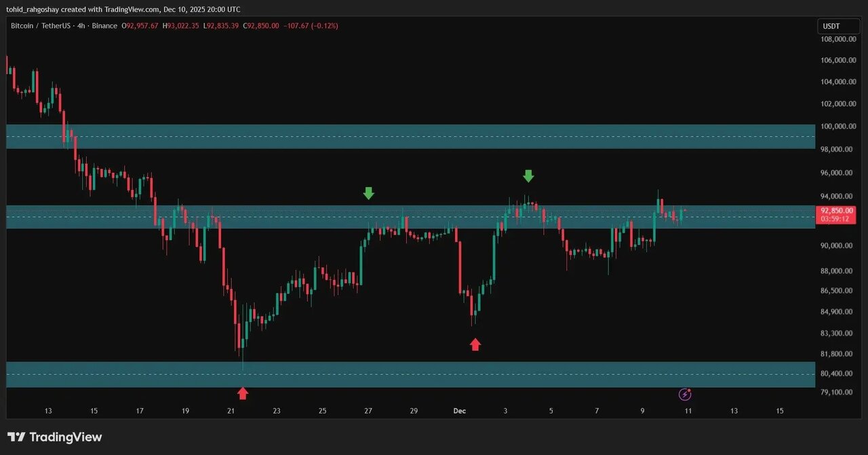The height and width of the screenshot is (455, 868).
Task: Select the red up arrow near Dec 1
Action: (x=475, y=344)
